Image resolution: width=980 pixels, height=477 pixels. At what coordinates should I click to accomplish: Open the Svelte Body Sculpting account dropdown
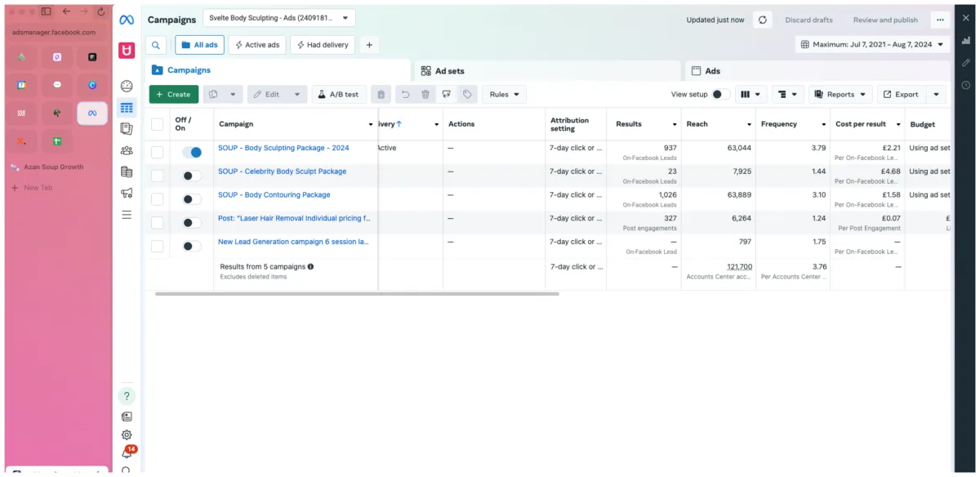tap(280, 18)
